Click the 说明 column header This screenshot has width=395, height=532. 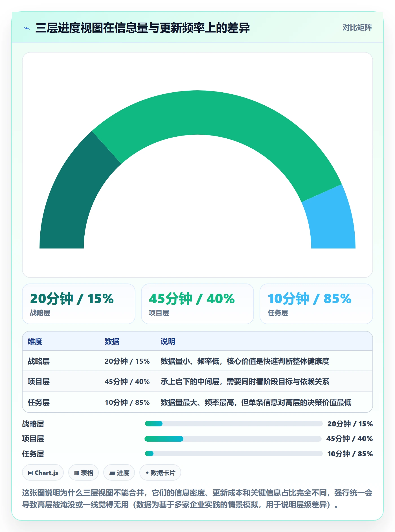(168, 341)
